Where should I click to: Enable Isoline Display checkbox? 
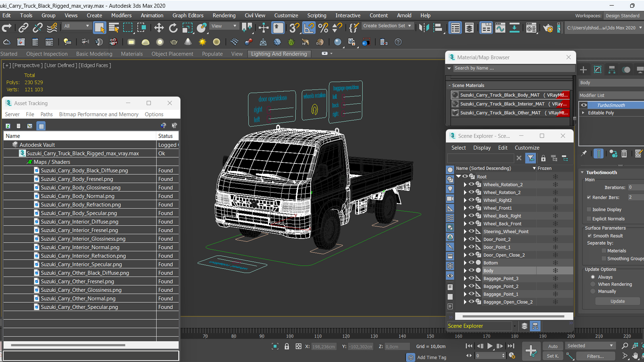click(x=589, y=209)
